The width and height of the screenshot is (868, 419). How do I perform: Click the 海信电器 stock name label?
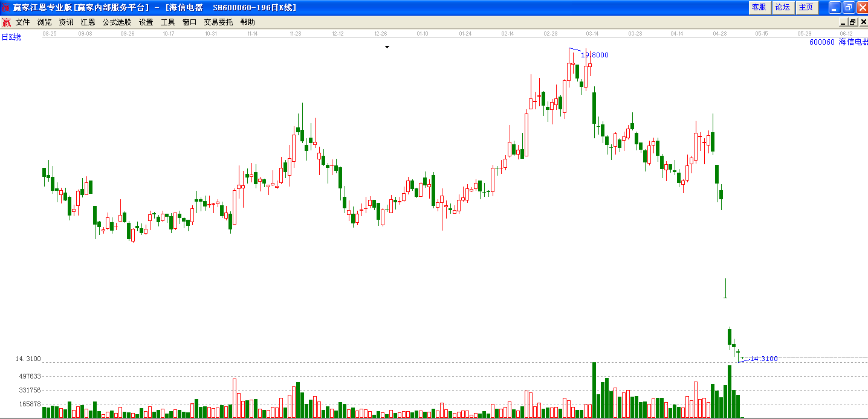click(853, 42)
